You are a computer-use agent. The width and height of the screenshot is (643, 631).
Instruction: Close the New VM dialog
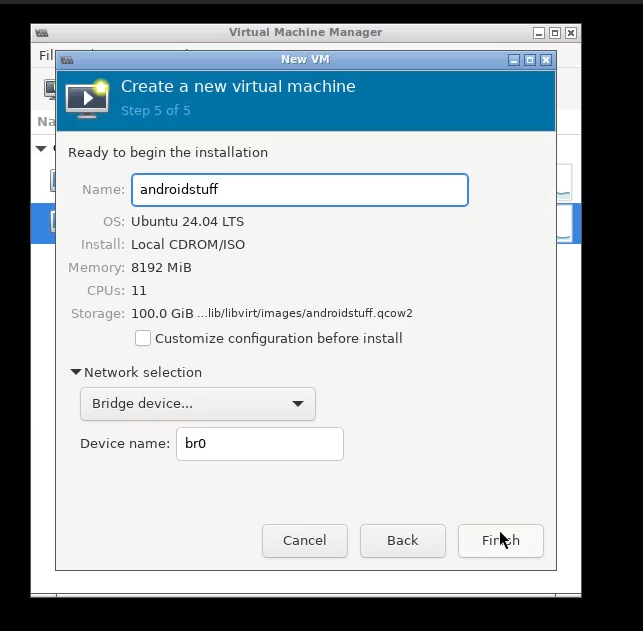click(x=546, y=60)
